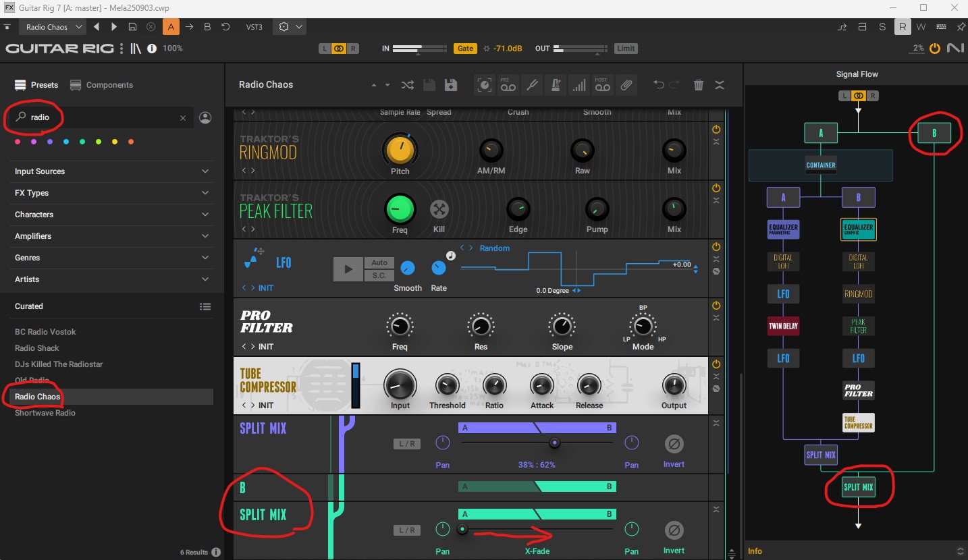Click the R button in host header
968x560 pixels.
[x=902, y=27]
